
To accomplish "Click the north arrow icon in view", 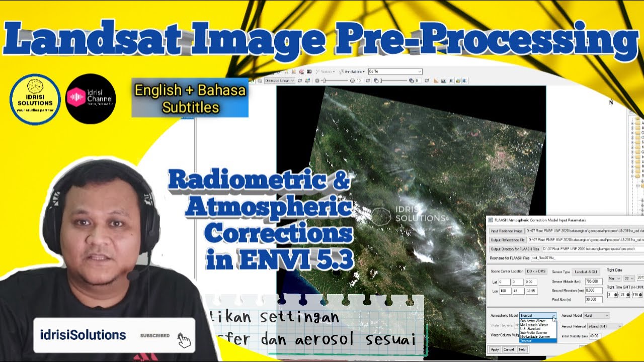I will click(611, 102).
